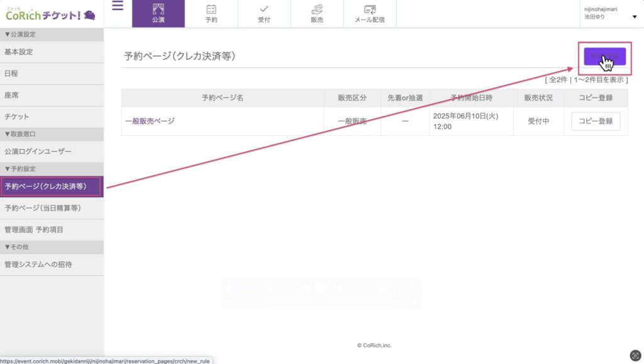The image size is (644, 364).
Task: Open the メール配信 mail icon tab
Action: click(370, 13)
